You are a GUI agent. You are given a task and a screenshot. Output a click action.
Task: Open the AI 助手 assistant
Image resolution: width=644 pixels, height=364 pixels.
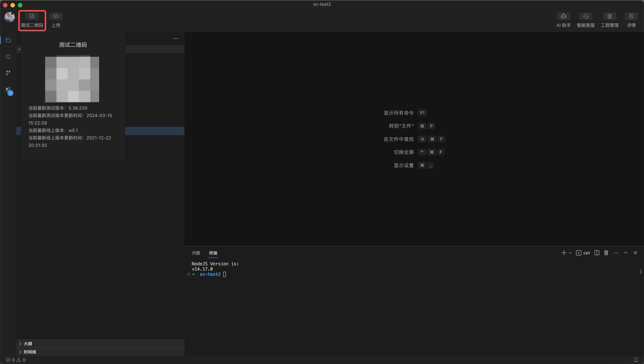[563, 20]
